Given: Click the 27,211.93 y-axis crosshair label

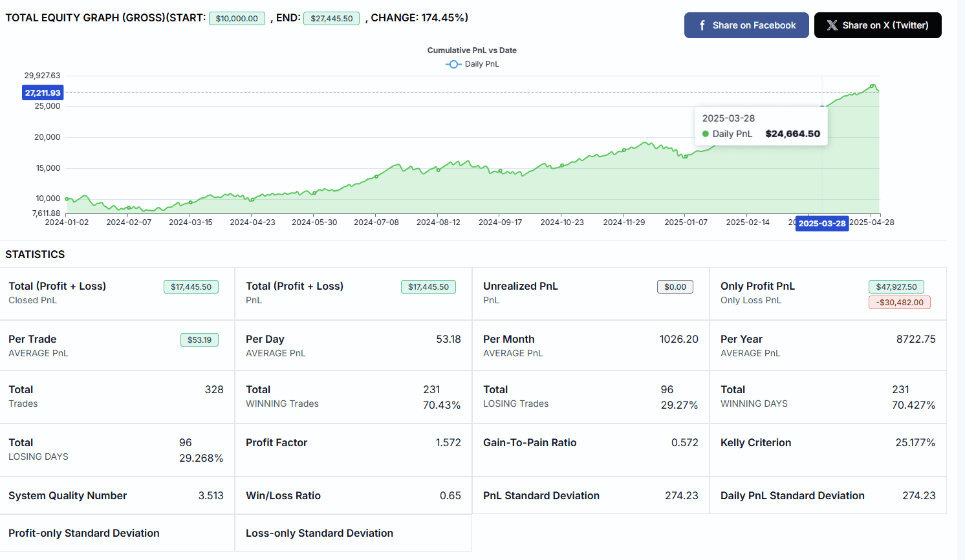Looking at the screenshot, I should pos(43,92).
